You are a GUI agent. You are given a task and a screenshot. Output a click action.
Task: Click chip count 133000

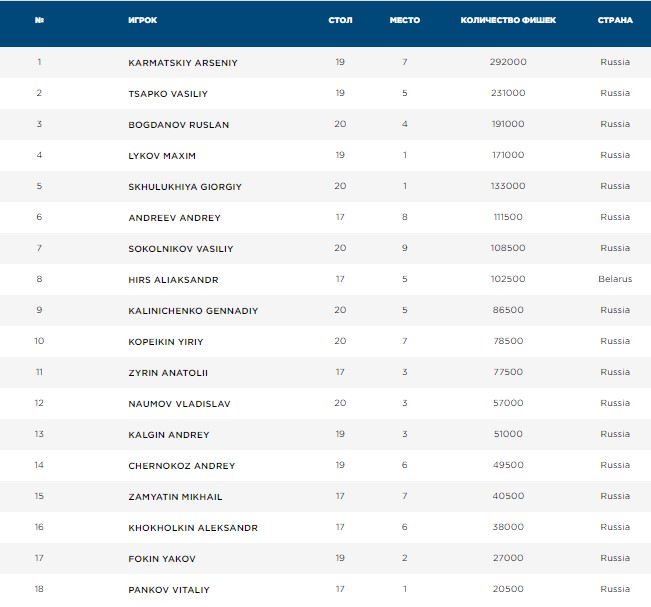point(508,186)
